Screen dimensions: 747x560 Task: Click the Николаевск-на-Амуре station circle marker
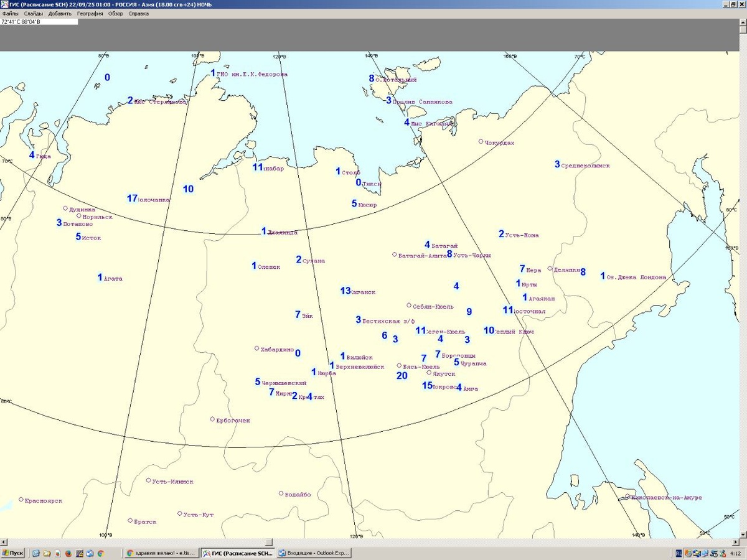[x=627, y=497]
